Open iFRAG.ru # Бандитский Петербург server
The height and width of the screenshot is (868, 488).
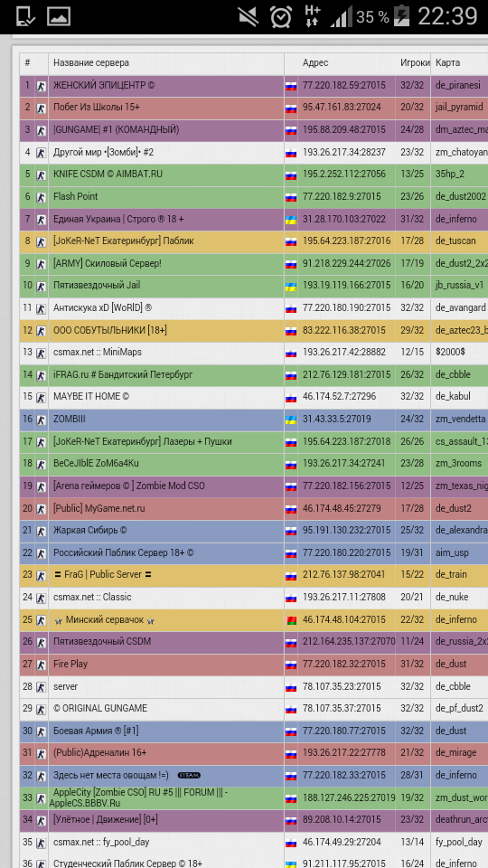click(123, 374)
